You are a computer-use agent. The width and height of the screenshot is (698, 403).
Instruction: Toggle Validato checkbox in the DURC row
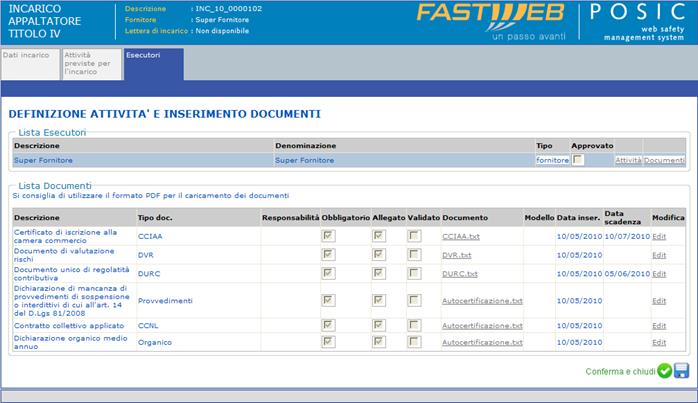(414, 273)
